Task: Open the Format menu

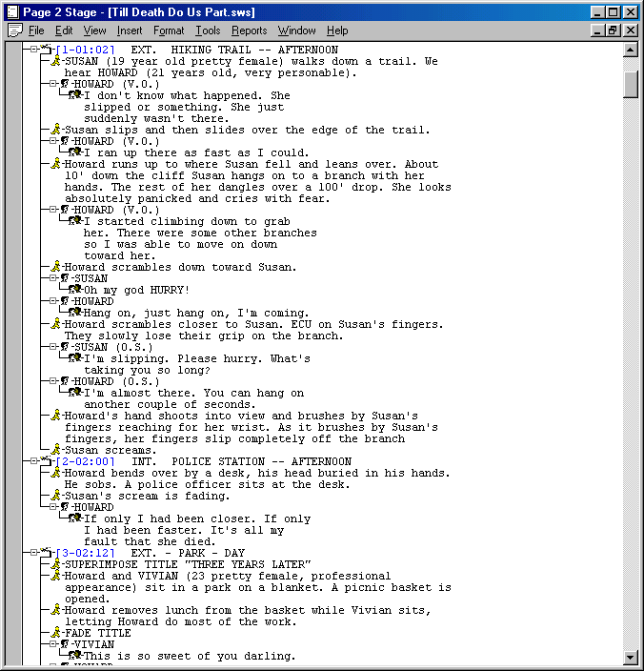Action: [169, 30]
